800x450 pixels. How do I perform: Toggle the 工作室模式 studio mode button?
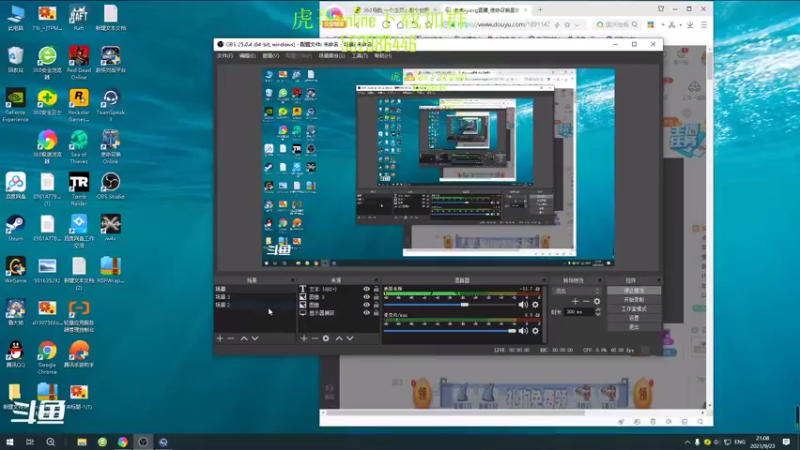634,309
